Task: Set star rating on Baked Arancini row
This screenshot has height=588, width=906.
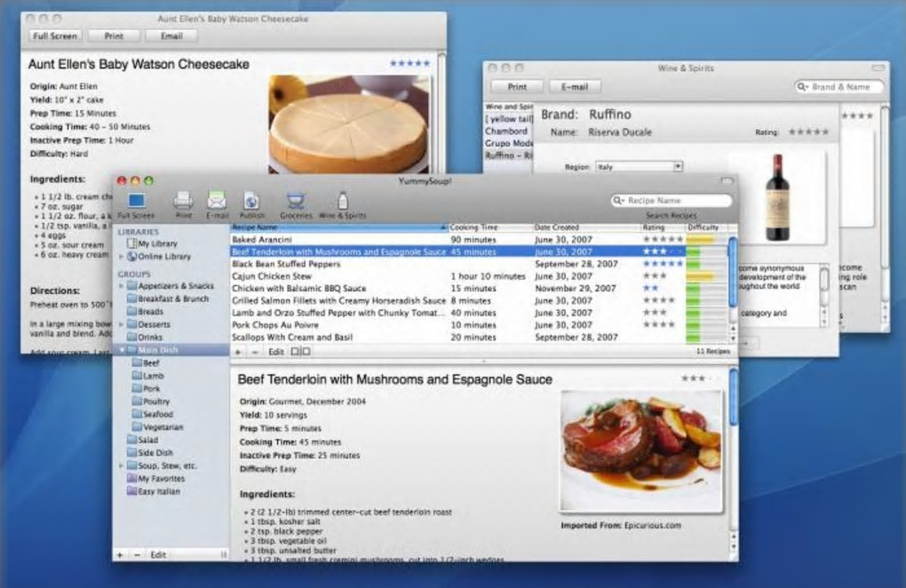Action: pos(663,239)
